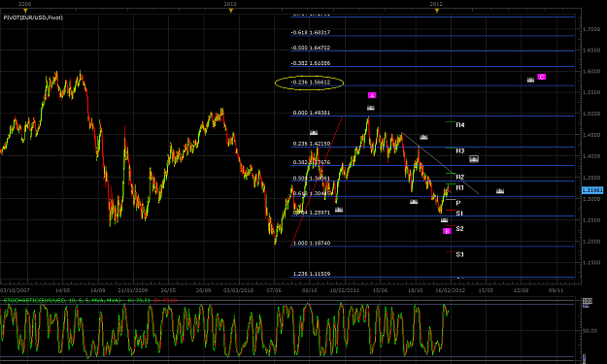Click annotation icon above the 0.236 1.42150 label
The width and height of the screenshot is (607, 364).
tap(314, 132)
